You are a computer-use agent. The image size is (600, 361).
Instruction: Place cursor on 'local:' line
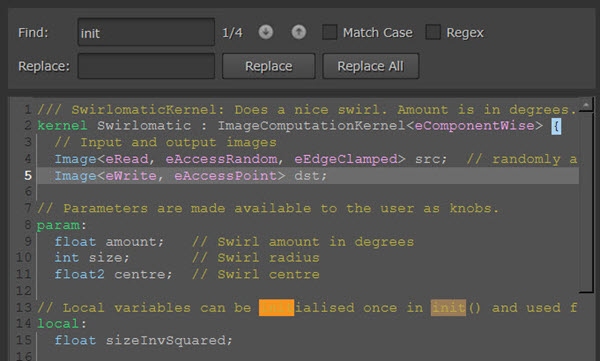(62, 324)
